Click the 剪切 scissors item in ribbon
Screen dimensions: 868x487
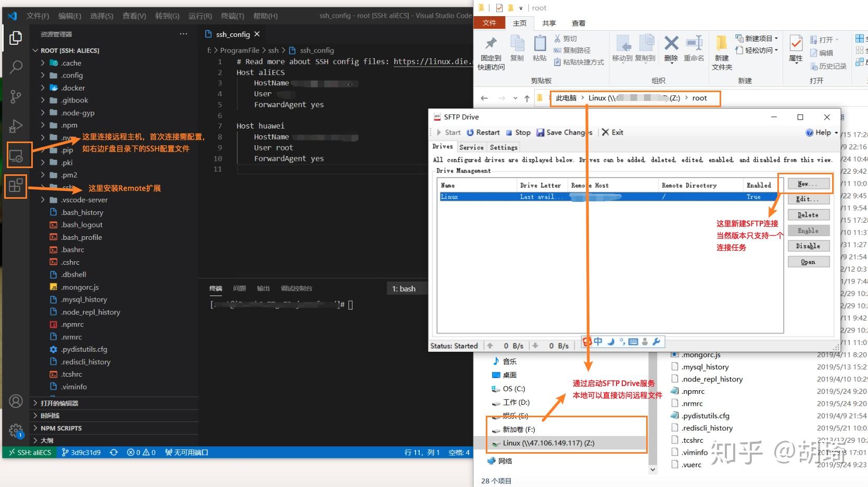pyautogui.click(x=565, y=39)
